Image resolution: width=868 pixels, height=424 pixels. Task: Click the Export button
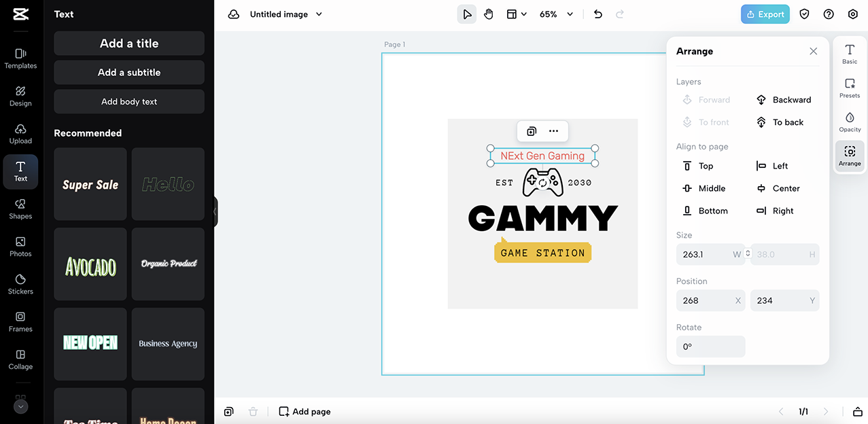[765, 14]
